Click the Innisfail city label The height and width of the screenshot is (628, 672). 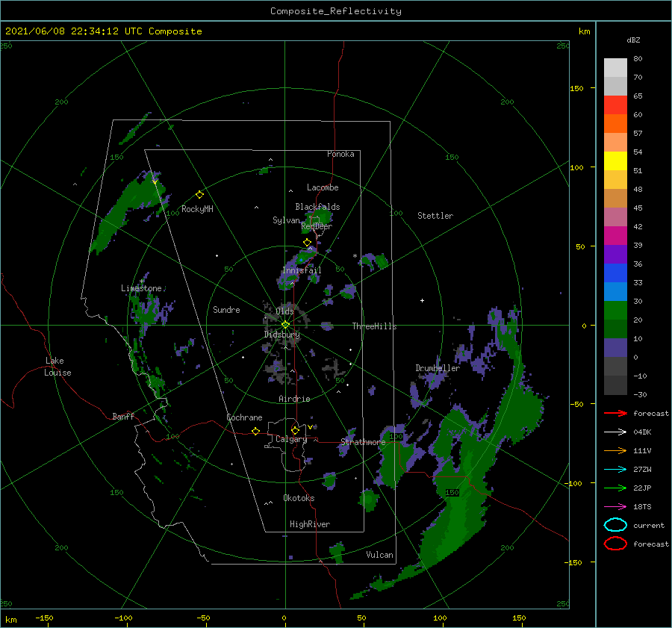coord(302,270)
